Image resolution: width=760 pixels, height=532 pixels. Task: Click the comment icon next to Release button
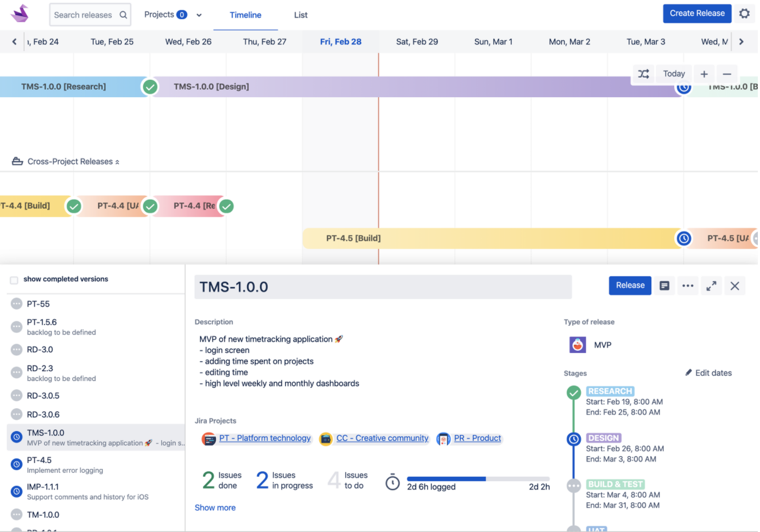coord(664,285)
